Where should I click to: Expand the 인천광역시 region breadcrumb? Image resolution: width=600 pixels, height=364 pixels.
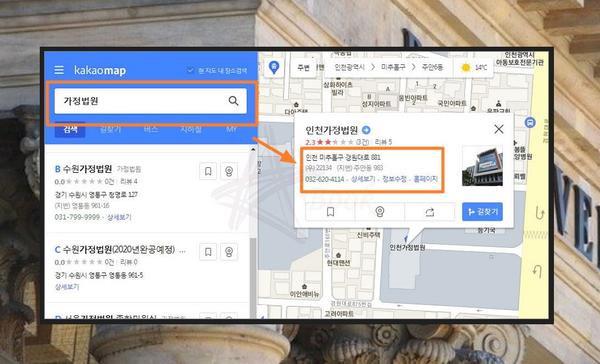coord(350,68)
